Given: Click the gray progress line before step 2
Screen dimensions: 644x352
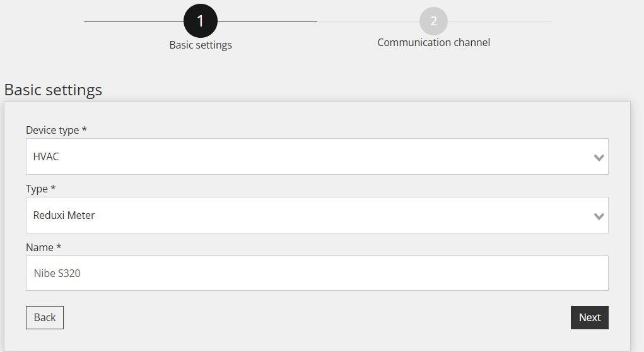Looking at the screenshot, I should tap(368, 21).
